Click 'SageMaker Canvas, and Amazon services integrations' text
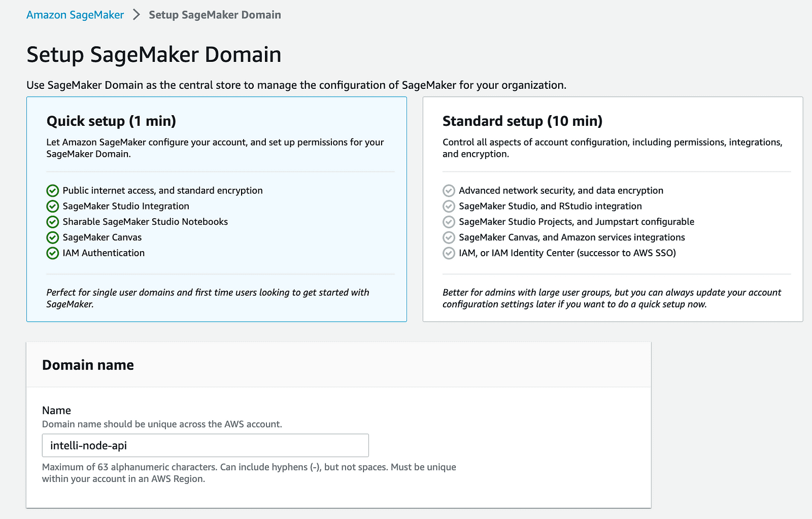The width and height of the screenshot is (812, 519). click(x=572, y=237)
